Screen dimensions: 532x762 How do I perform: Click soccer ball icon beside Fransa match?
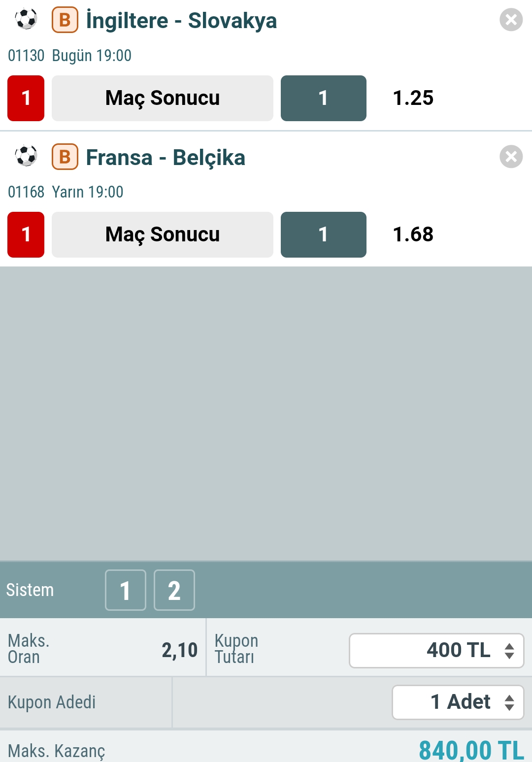(26, 156)
